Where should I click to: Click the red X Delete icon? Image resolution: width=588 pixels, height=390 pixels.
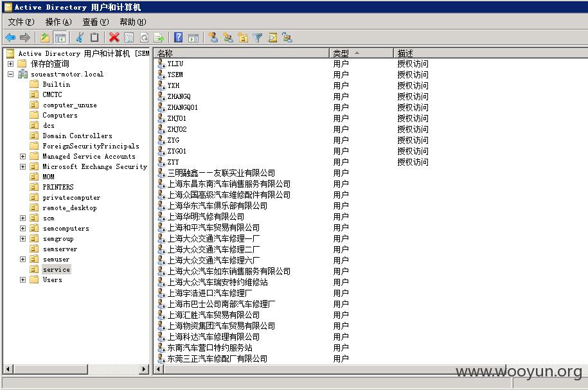click(x=114, y=37)
